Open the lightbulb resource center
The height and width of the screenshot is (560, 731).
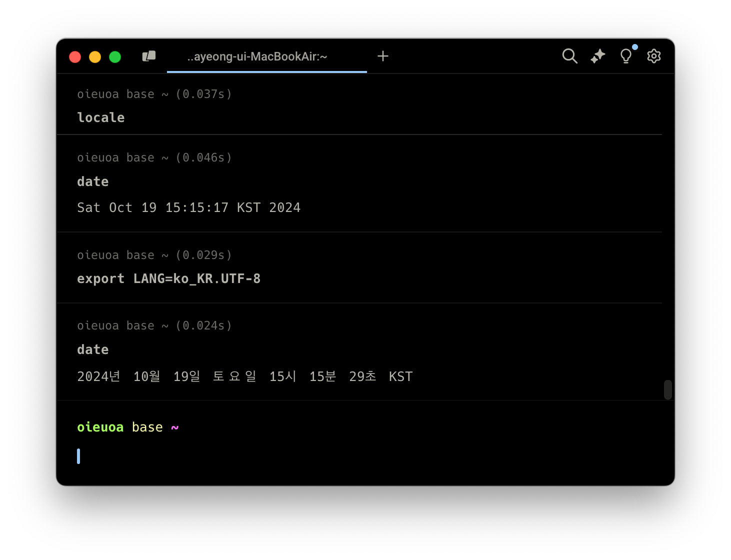point(626,56)
